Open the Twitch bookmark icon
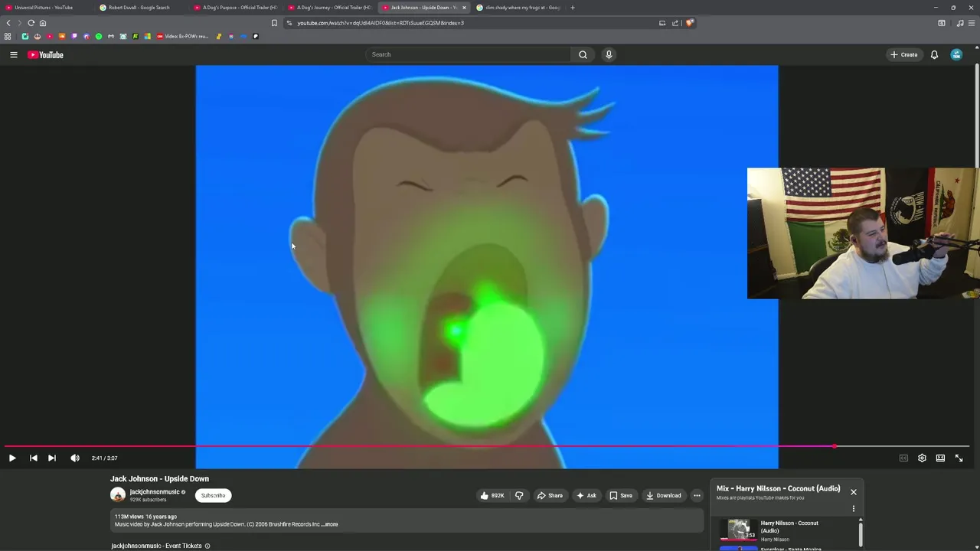The height and width of the screenshot is (551, 980). pyautogui.click(x=74, y=36)
